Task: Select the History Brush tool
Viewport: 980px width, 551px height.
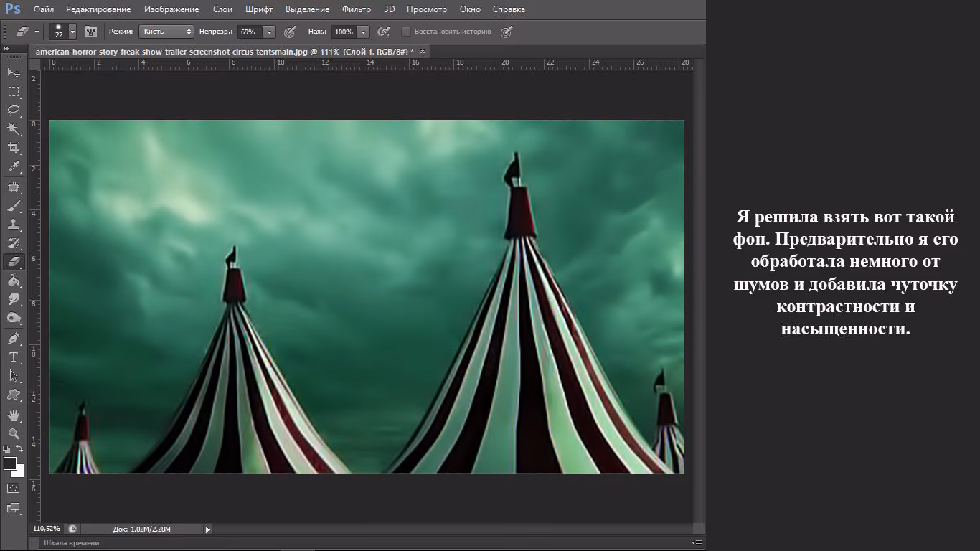Action: click(x=14, y=243)
